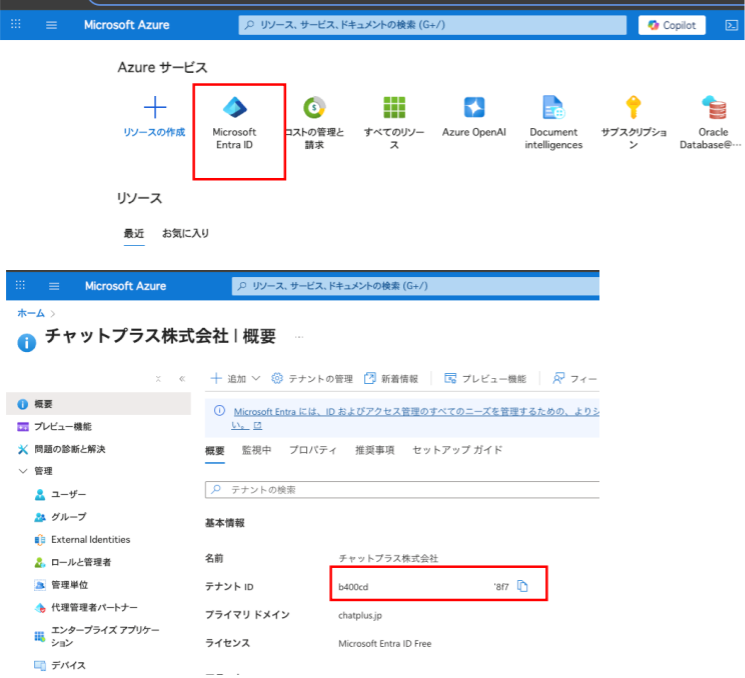The width and height of the screenshot is (745, 678).
Task: Copy the テナント ID with copy icon
Action: coord(522,586)
